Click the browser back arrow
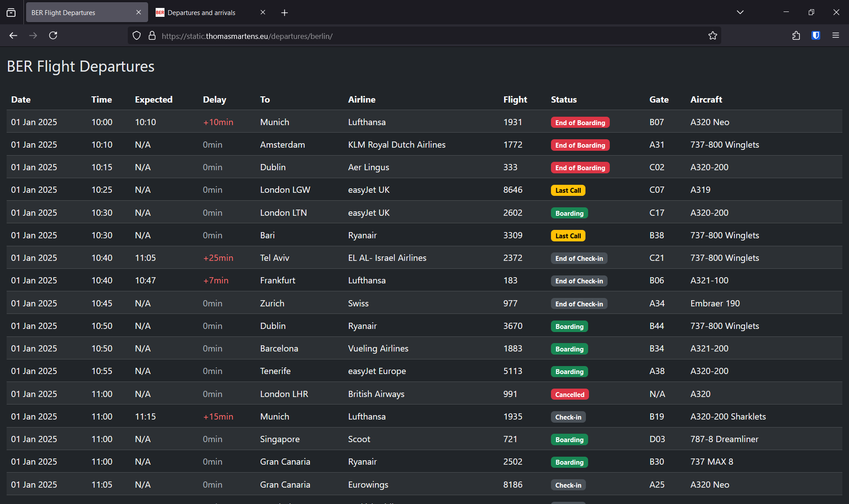This screenshot has height=504, width=849. [x=13, y=35]
